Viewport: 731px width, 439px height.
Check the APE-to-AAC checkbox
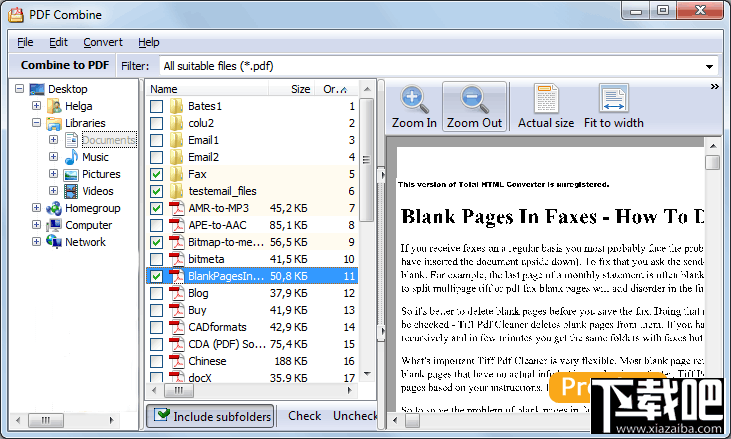click(x=157, y=226)
